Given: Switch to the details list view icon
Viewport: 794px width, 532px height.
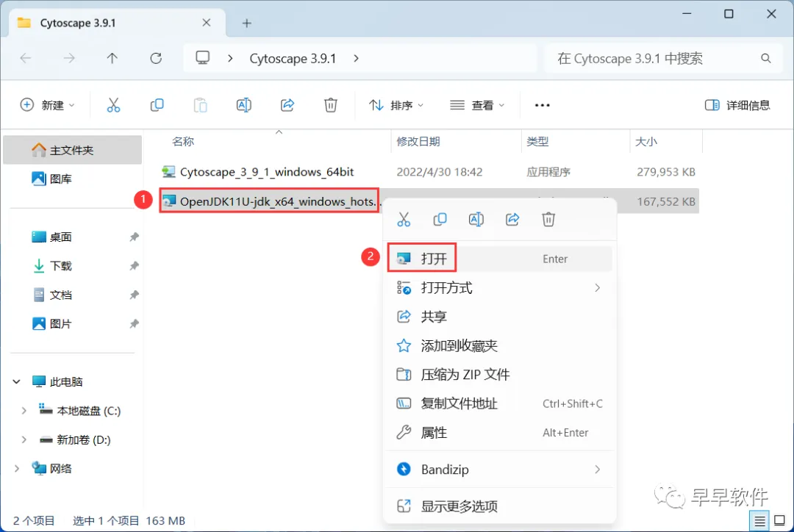Looking at the screenshot, I should (x=759, y=521).
